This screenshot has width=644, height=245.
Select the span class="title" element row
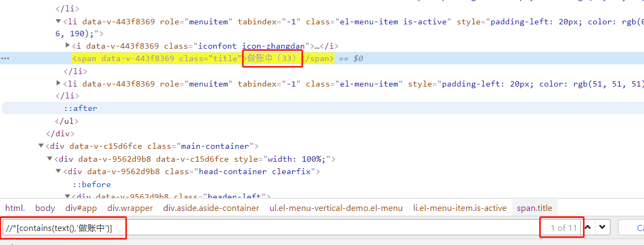click(x=322, y=58)
